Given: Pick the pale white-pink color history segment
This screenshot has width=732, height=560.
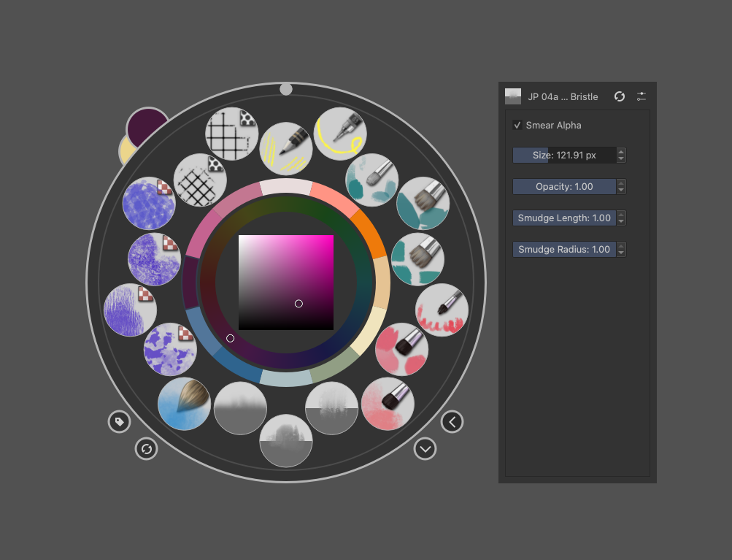Looking at the screenshot, I should 285,186.
